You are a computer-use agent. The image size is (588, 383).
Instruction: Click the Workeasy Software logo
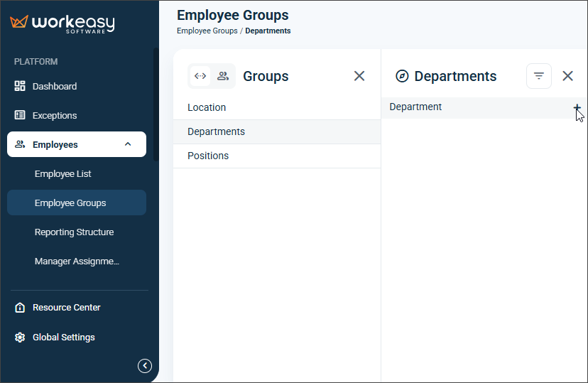(x=62, y=24)
